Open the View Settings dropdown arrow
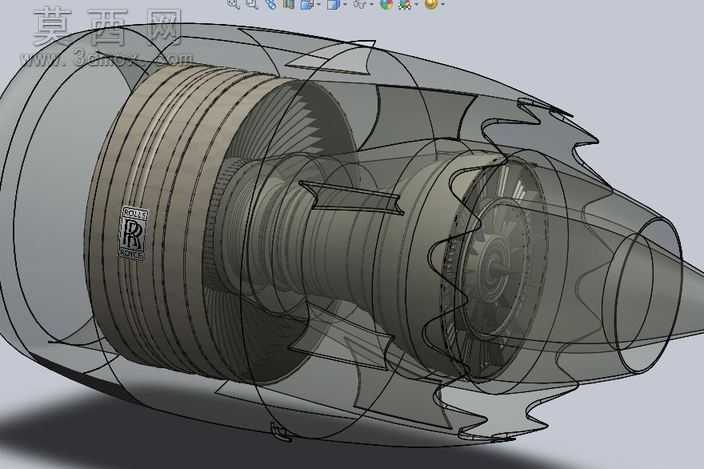Image resolution: width=704 pixels, height=469 pixels. 443,4
